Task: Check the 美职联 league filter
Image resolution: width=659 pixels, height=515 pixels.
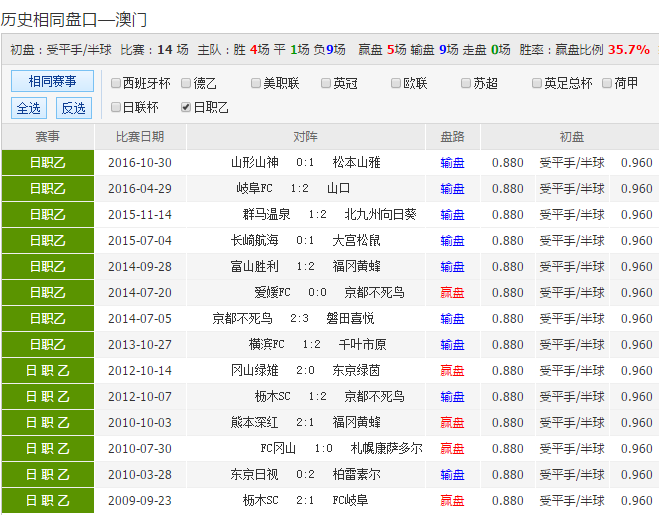Action: pyautogui.click(x=257, y=84)
